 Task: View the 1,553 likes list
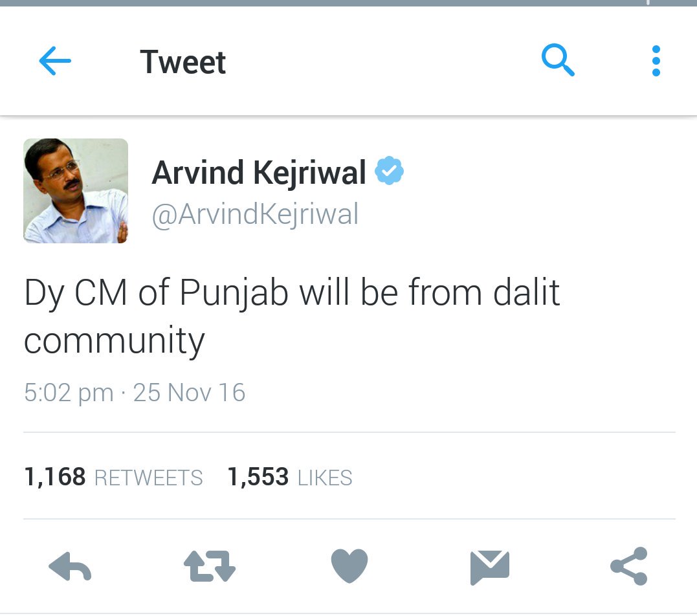coord(290,478)
